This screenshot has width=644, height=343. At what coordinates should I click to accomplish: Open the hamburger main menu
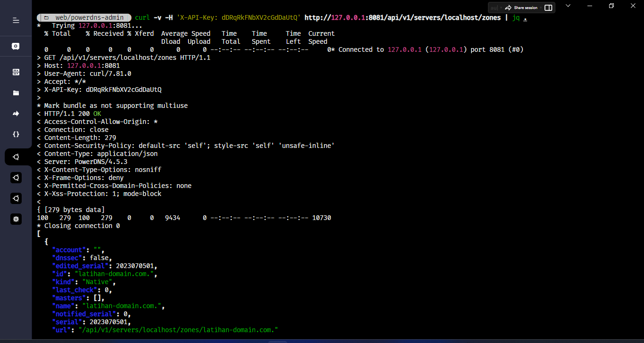click(16, 20)
